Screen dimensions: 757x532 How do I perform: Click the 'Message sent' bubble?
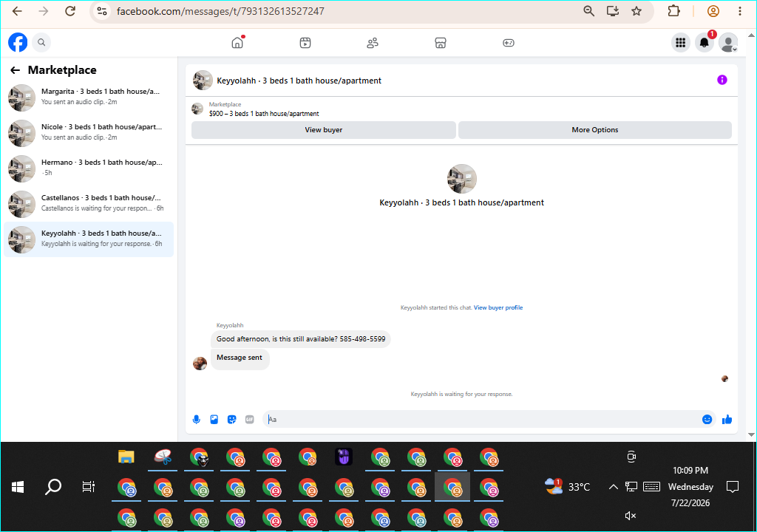(240, 358)
